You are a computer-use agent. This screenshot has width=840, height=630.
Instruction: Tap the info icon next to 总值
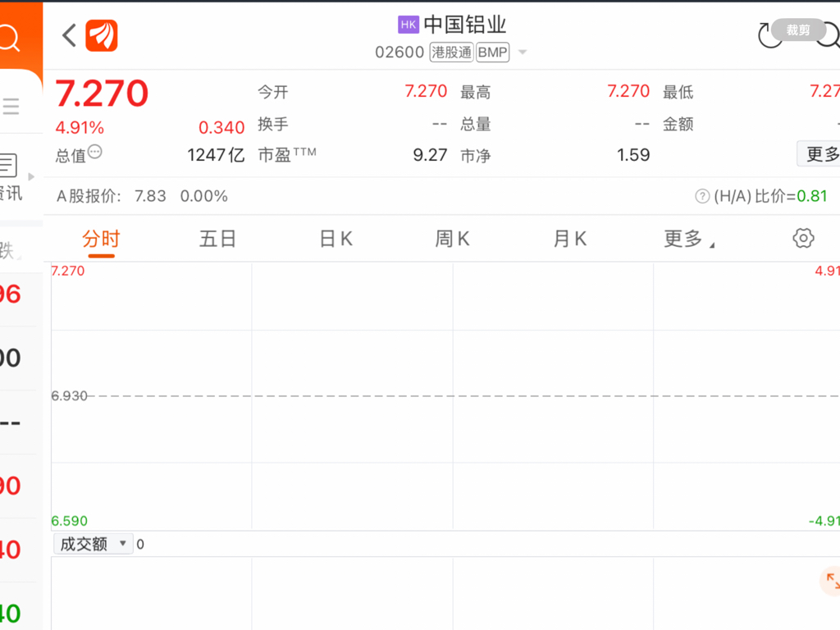click(x=95, y=152)
